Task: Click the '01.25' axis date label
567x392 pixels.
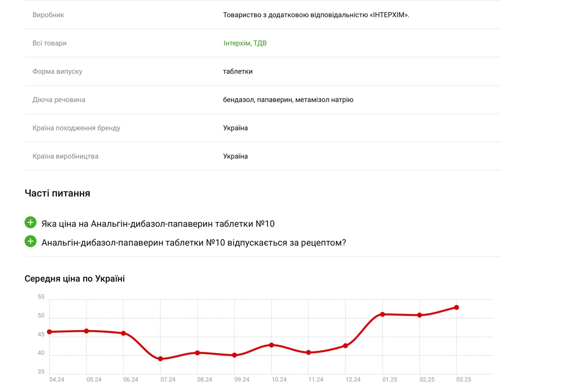Action: pos(390,380)
